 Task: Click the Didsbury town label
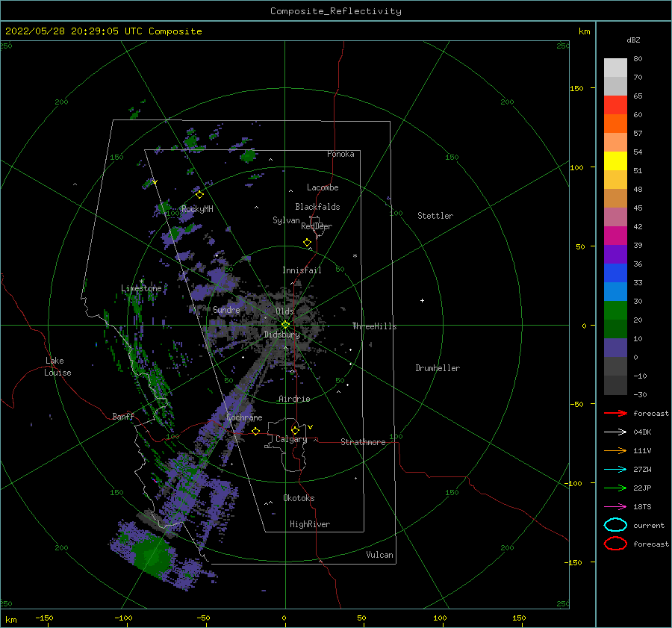(x=281, y=335)
